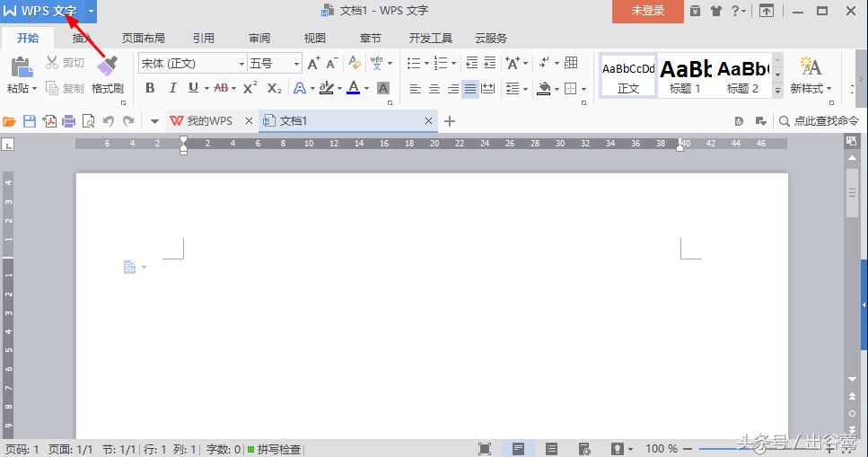
Task: Expand numbered list options arrow
Action: 454,63
